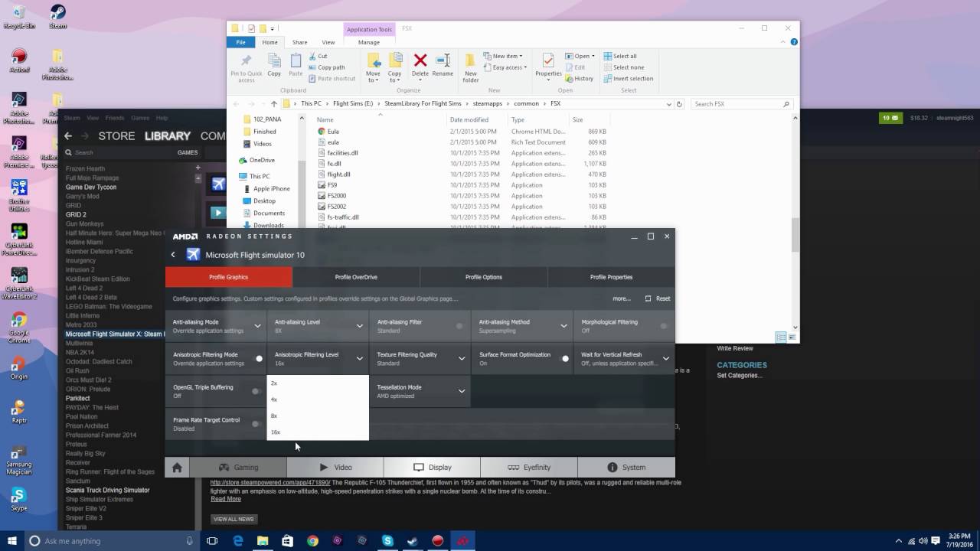Open the Profile Options tab
The width and height of the screenshot is (980, 551).
pyautogui.click(x=484, y=277)
